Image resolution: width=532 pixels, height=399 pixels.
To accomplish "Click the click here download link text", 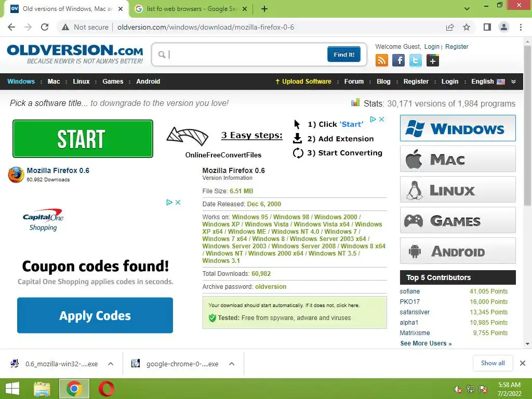I will (348, 305).
